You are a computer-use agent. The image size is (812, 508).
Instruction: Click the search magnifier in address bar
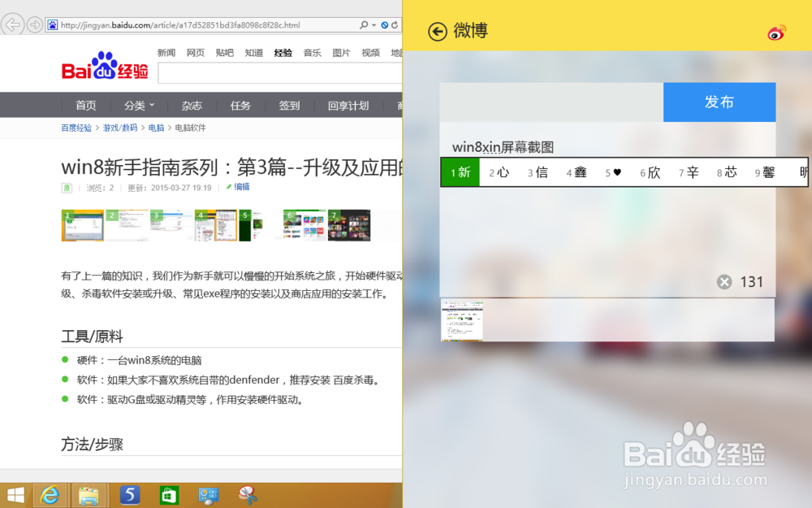364,24
